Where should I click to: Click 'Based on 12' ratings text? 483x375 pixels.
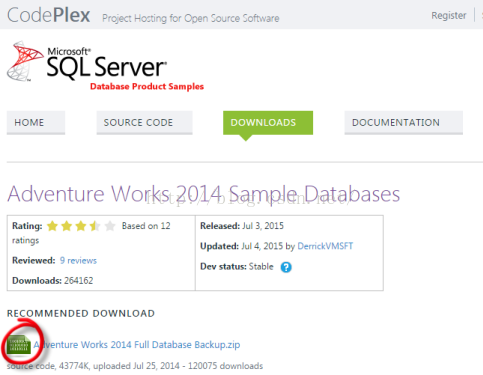pyautogui.click(x=146, y=226)
